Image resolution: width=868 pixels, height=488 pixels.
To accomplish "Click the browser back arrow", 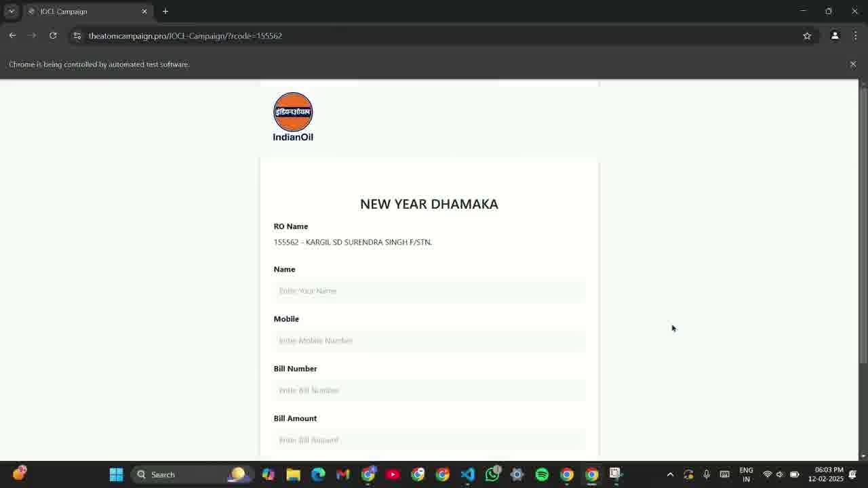I will pos(12,36).
